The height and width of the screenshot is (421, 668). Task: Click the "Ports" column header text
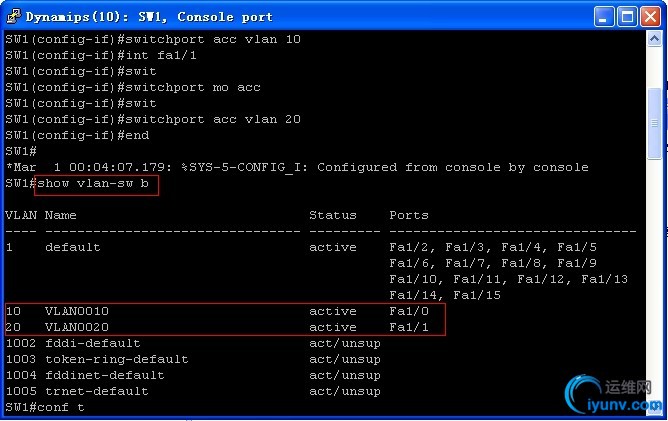coord(409,215)
